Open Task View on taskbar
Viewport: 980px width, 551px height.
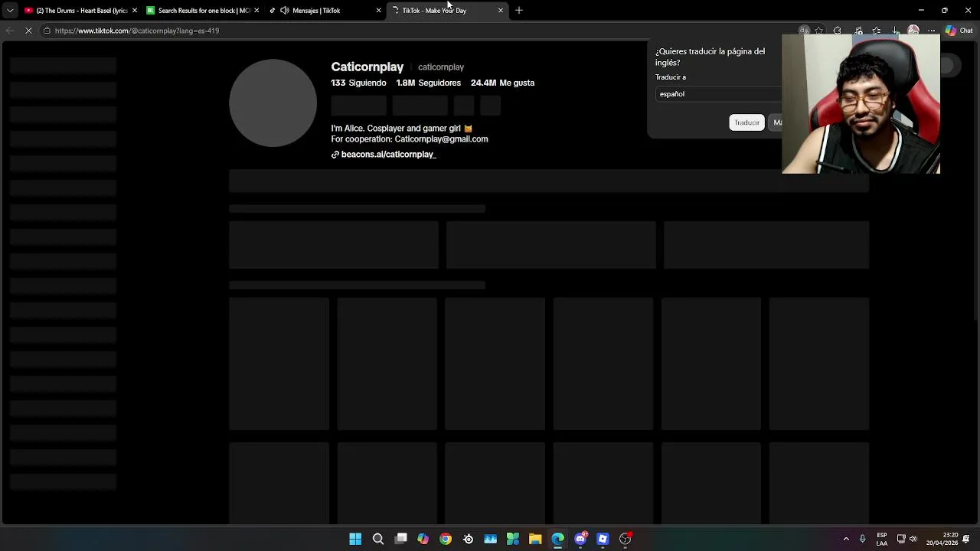pyautogui.click(x=400, y=539)
